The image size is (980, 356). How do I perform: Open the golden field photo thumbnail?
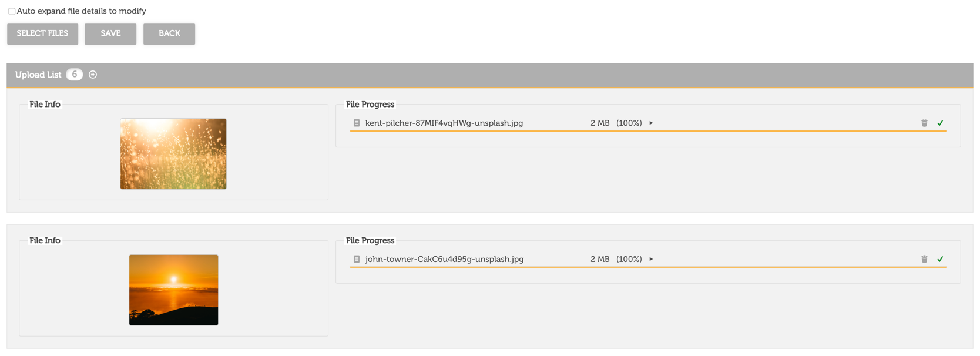(173, 154)
